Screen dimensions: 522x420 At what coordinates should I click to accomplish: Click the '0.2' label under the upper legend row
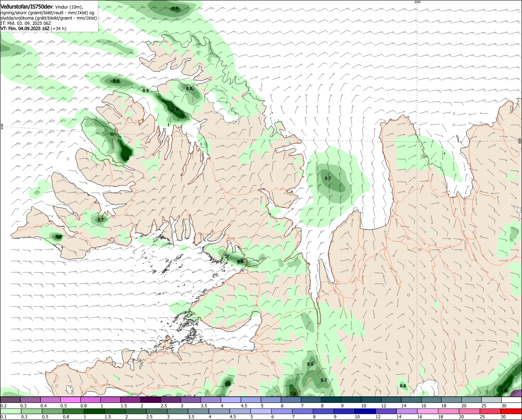click(x=4, y=406)
